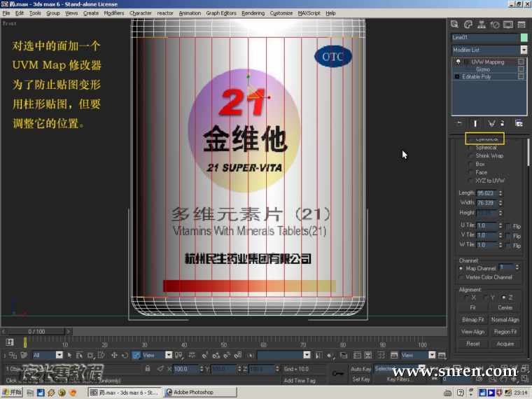532x399 pixels.
Task: Click the Region Fit button
Action: [x=505, y=332]
